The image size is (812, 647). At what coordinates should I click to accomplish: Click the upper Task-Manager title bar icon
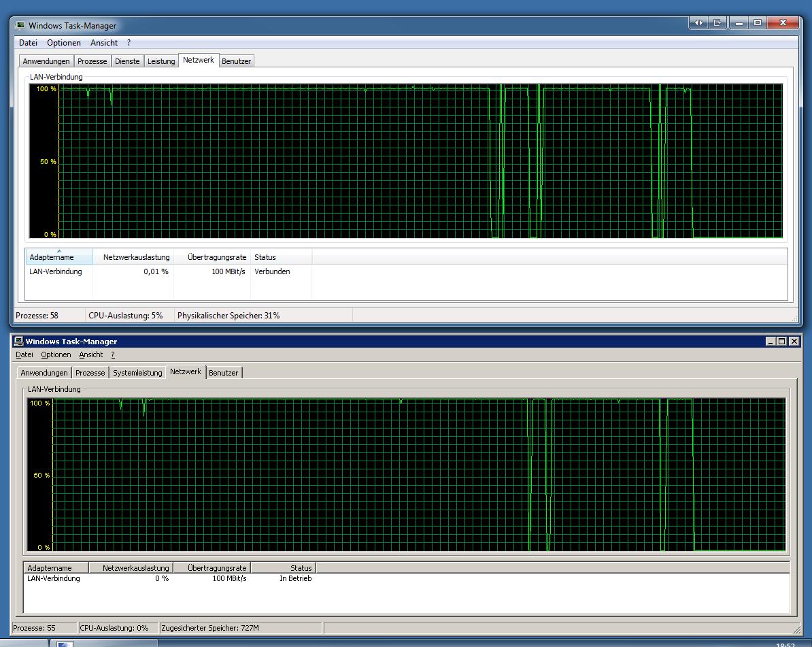(20, 25)
